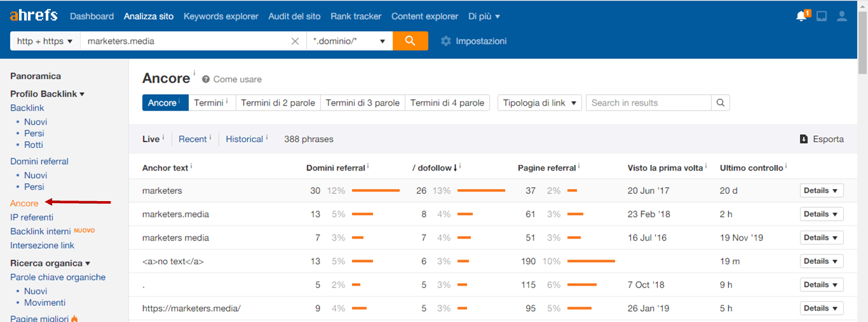The width and height of the screenshot is (868, 322).
Task: Click the Esporta download icon
Action: 804,139
